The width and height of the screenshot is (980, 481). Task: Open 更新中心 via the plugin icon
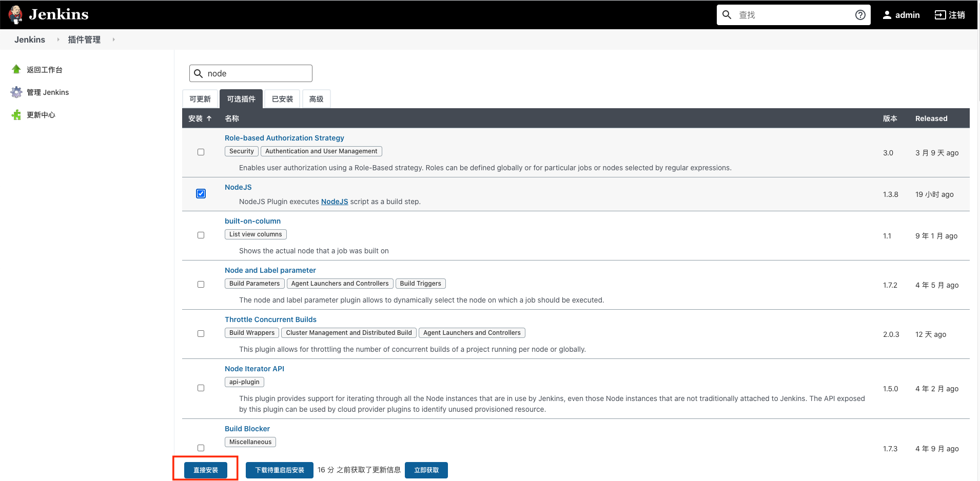click(x=16, y=114)
